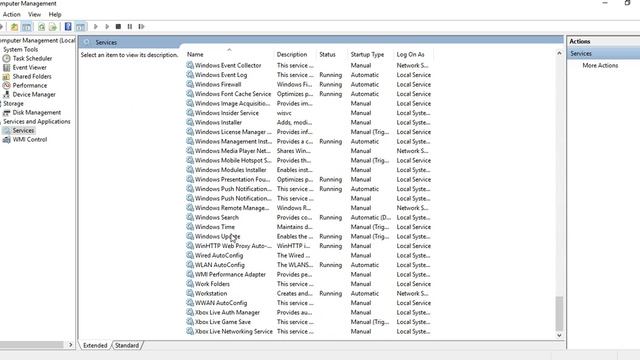Click the Refresh toolbar icon

point(41,27)
